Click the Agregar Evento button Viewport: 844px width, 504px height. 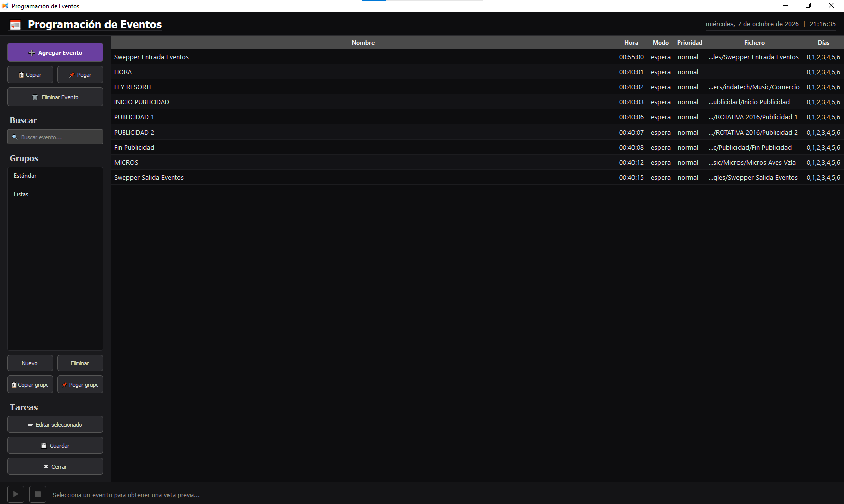pos(55,53)
